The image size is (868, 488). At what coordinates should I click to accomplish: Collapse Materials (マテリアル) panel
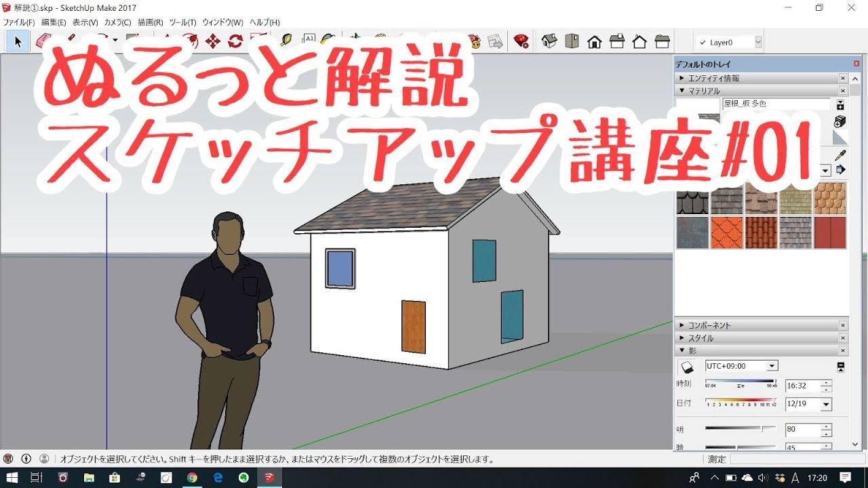(682, 90)
